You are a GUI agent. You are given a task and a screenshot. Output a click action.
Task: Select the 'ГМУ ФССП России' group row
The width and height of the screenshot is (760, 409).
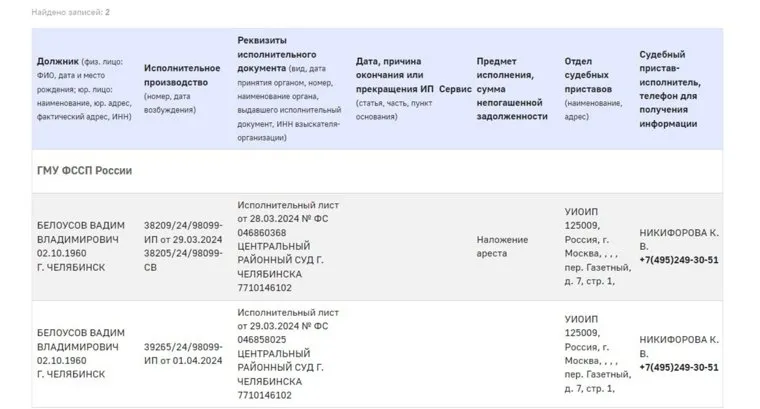click(x=84, y=170)
